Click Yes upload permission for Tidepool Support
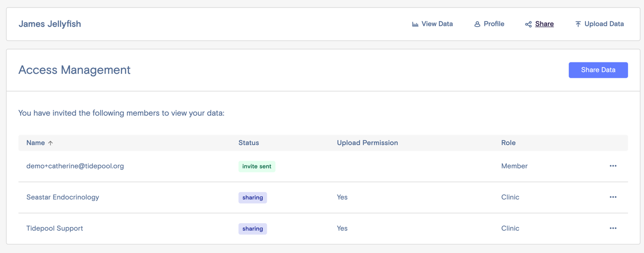Screen dimensions: 644x253 pyautogui.click(x=342, y=228)
